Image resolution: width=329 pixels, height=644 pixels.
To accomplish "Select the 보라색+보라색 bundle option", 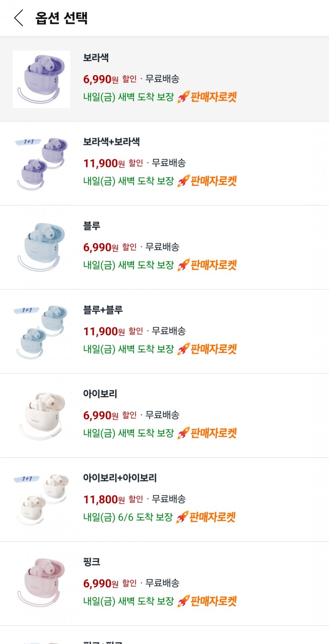I will (111, 142).
